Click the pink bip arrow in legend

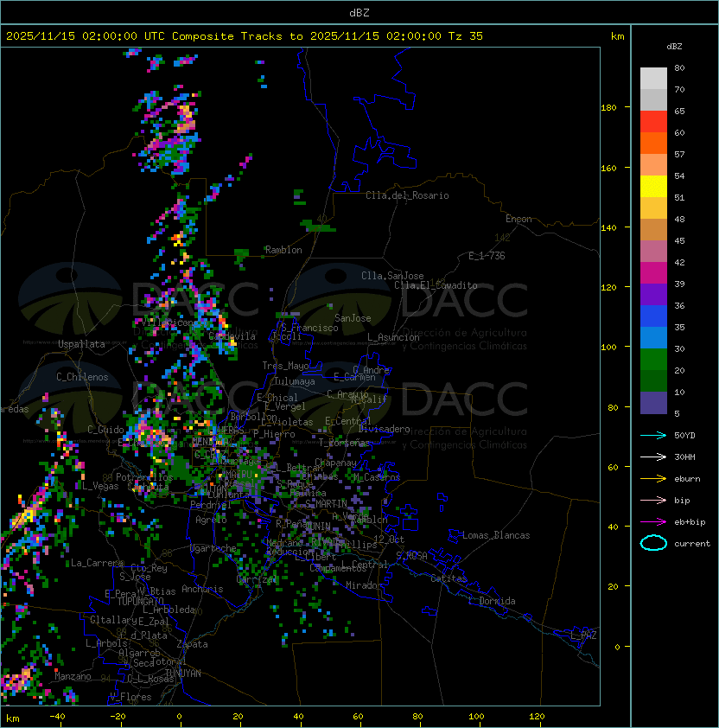coord(653,500)
